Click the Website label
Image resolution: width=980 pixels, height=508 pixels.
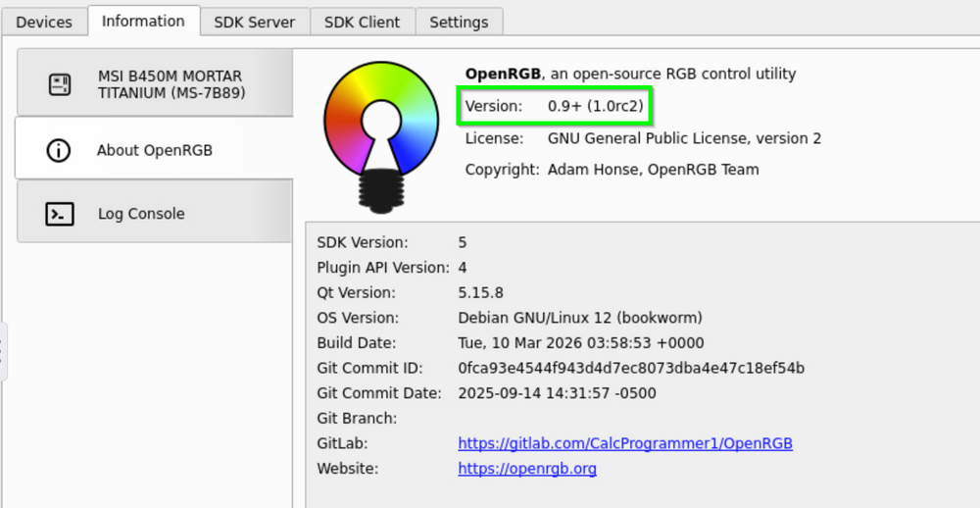coord(348,469)
